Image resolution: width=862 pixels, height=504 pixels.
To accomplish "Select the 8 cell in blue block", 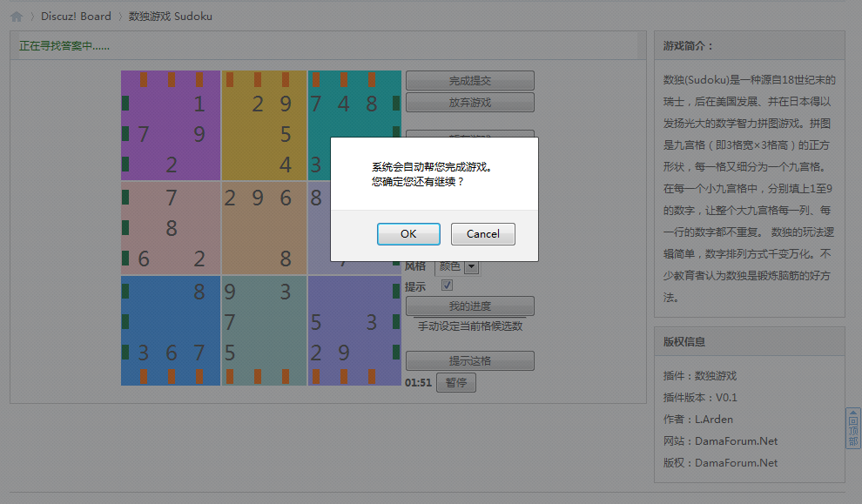I will tap(199, 292).
